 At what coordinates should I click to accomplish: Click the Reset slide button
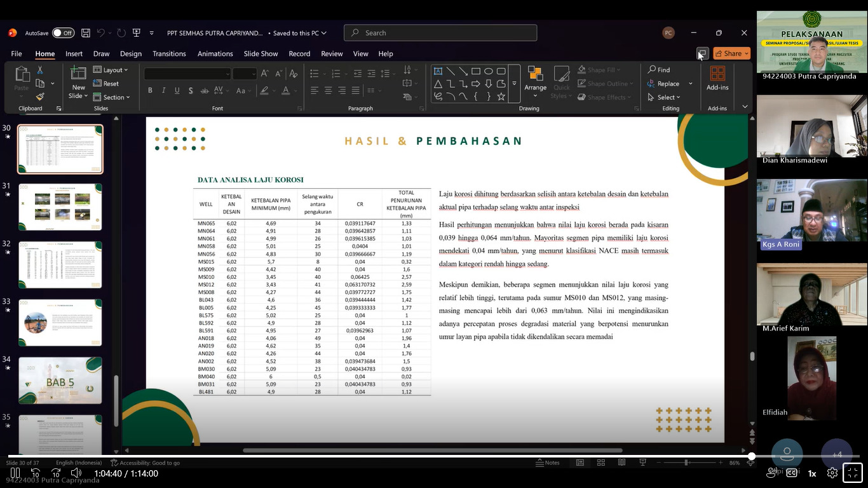(106, 84)
